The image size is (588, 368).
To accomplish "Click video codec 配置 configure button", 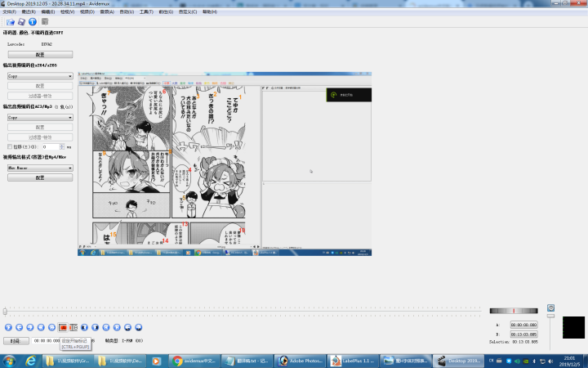I will pos(40,86).
